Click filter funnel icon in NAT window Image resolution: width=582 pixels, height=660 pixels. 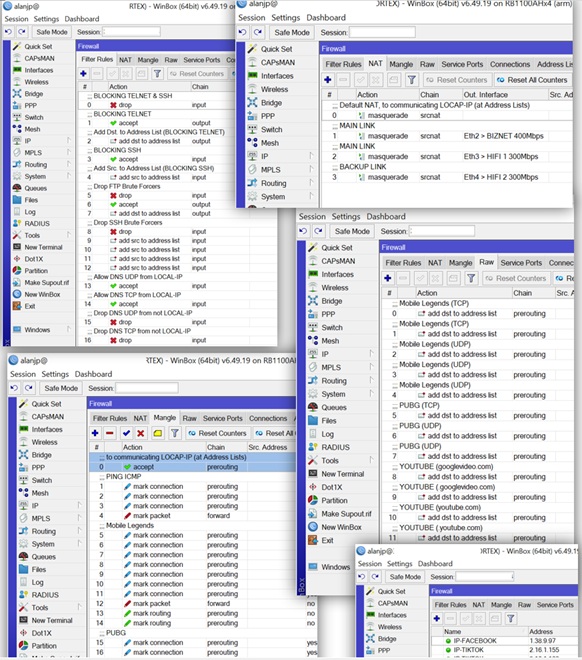pos(412,80)
